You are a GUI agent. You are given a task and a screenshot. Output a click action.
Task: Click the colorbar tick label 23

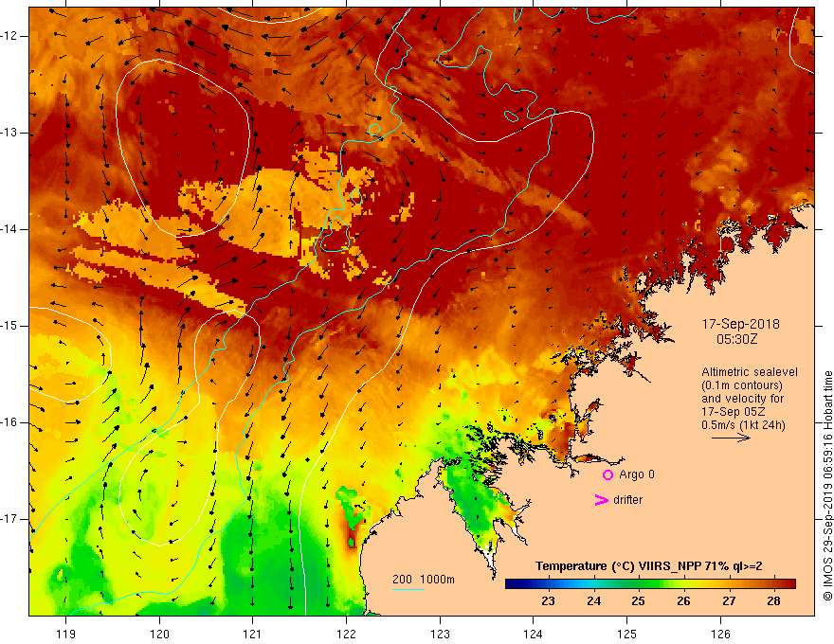tap(548, 601)
